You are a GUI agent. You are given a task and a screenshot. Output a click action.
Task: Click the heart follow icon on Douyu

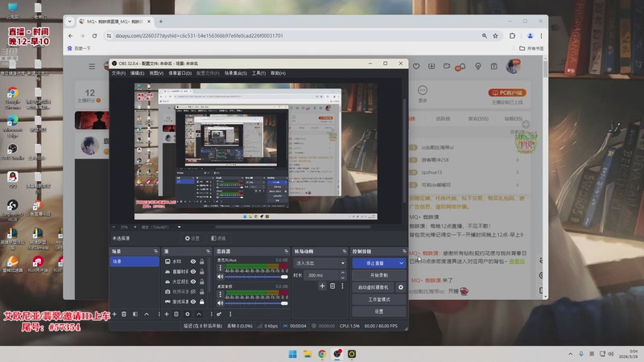(416, 66)
